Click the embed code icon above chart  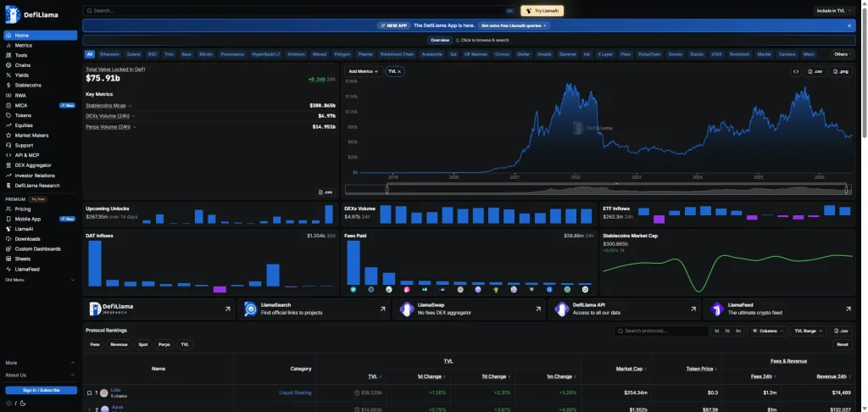click(796, 71)
